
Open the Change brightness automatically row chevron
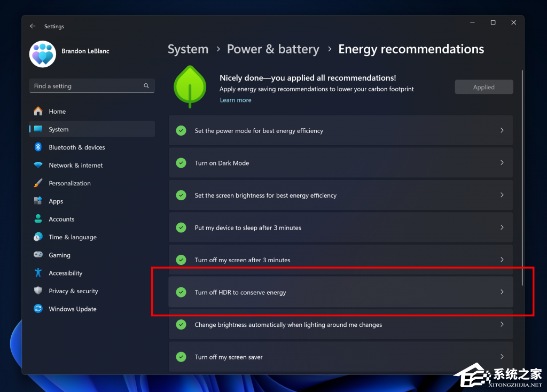pos(502,324)
